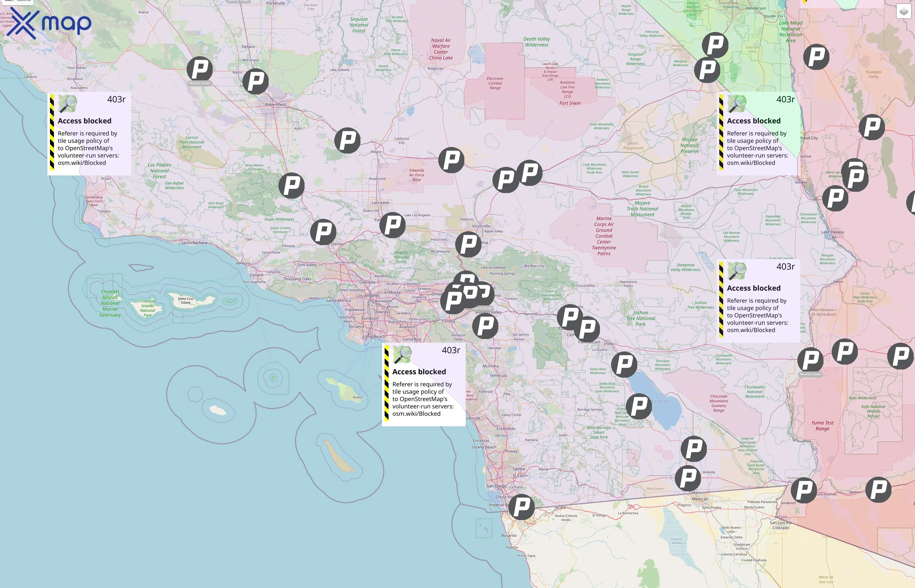Open the P marker by Santa Clarita

(x=323, y=232)
